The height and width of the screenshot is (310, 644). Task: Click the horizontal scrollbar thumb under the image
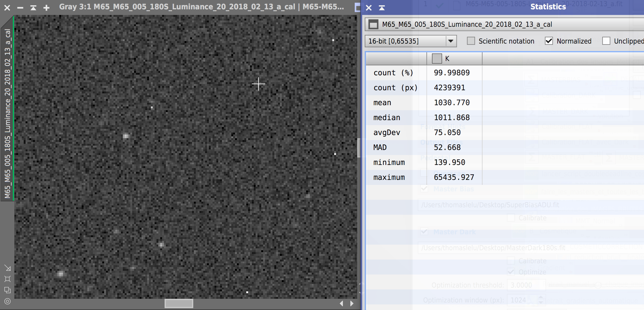tap(179, 303)
